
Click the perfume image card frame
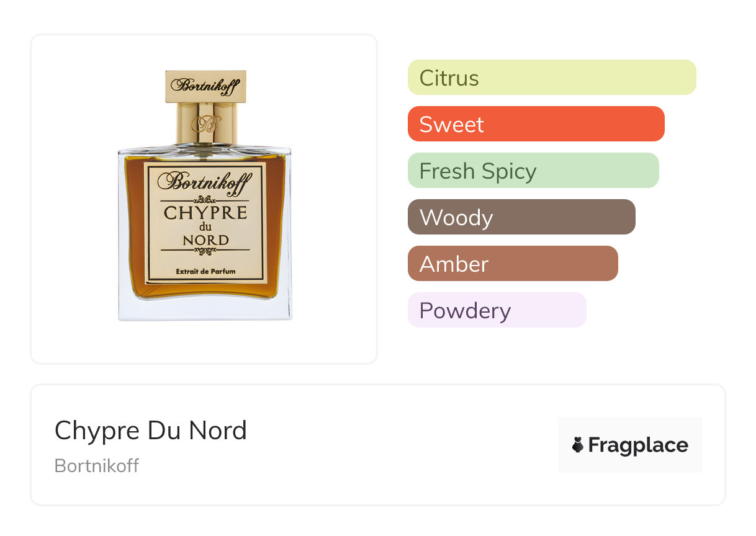tap(204, 199)
